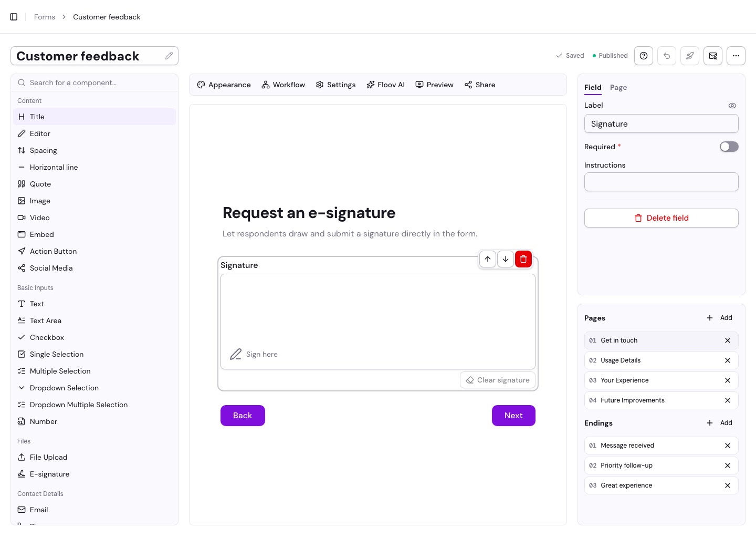Add an Editor component
Image resolution: width=756 pixels, height=538 pixels.
point(94,133)
